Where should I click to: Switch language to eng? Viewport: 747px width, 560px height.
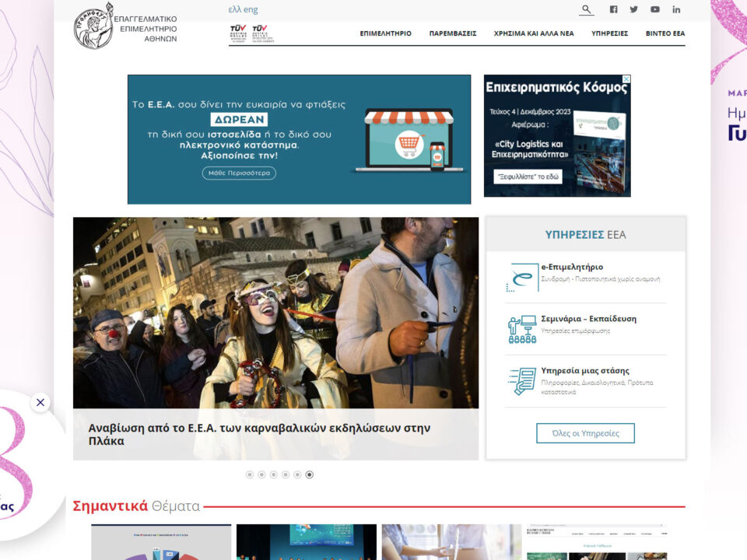pos(251,10)
